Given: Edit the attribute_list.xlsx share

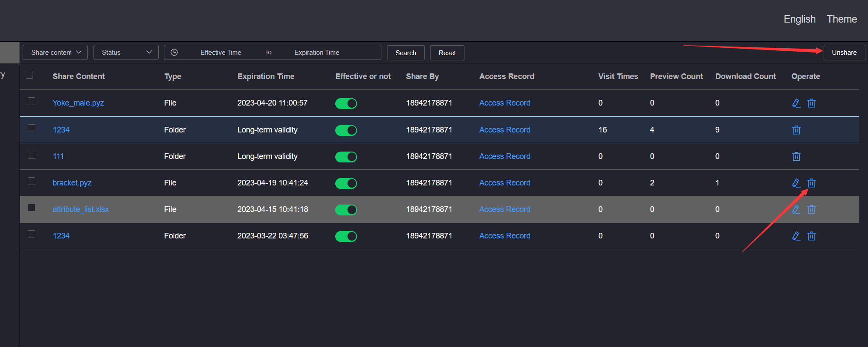Looking at the screenshot, I should click(x=796, y=209).
